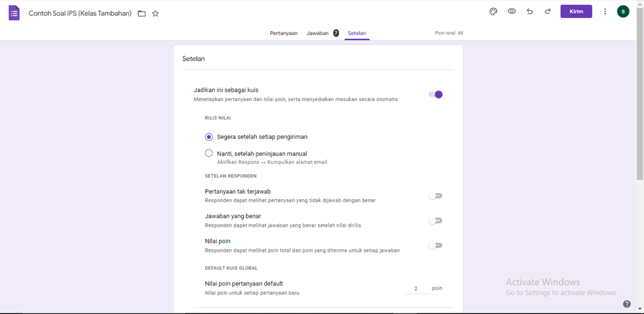Screen dimensions: 644x314
Task: Open the help question mark icon
Action: pos(626,304)
